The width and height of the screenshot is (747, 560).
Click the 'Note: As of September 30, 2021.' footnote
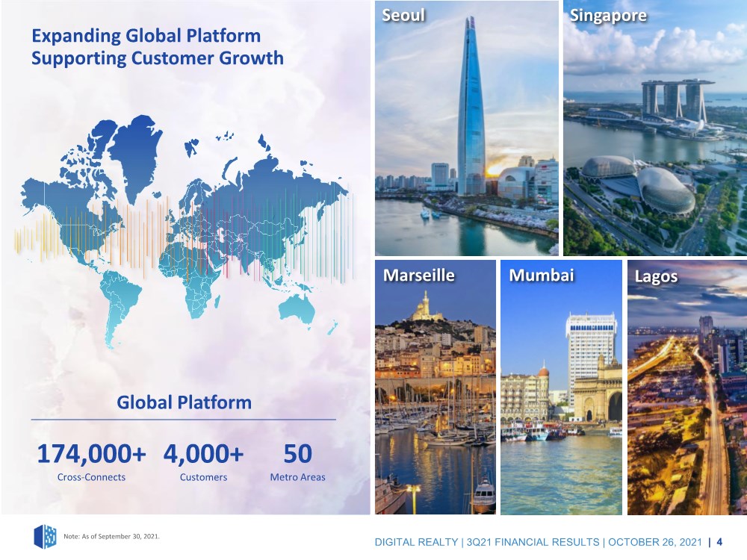pos(112,536)
